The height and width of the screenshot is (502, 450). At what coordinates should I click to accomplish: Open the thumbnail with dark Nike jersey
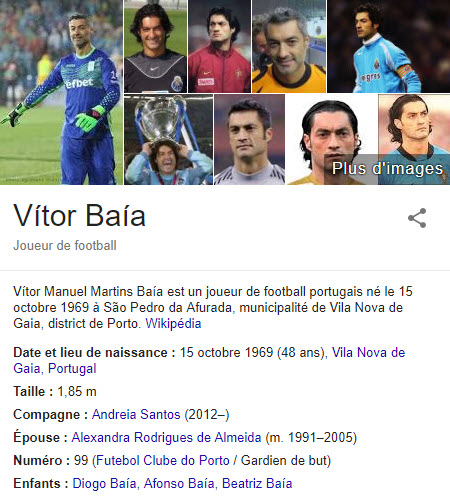click(x=155, y=46)
